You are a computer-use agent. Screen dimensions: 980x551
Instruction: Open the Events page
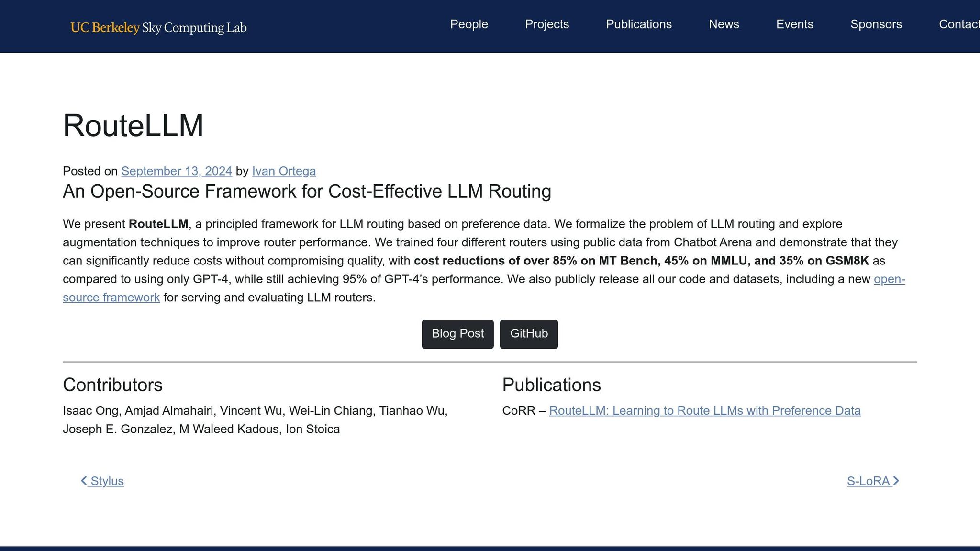[795, 24]
